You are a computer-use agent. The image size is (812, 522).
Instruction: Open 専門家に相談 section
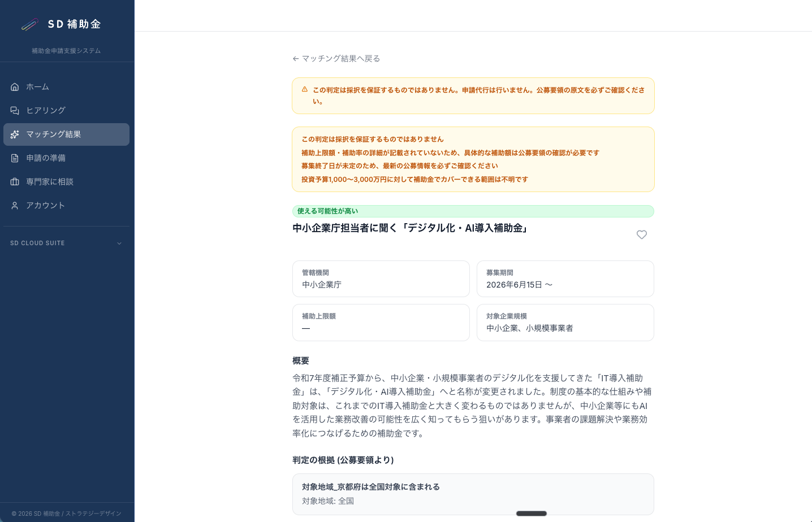click(66, 182)
